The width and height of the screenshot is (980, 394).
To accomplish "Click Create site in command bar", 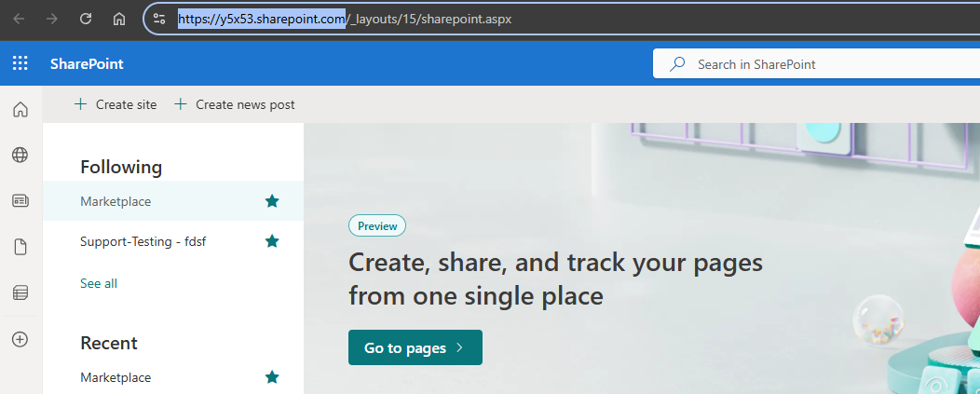I will click(116, 104).
